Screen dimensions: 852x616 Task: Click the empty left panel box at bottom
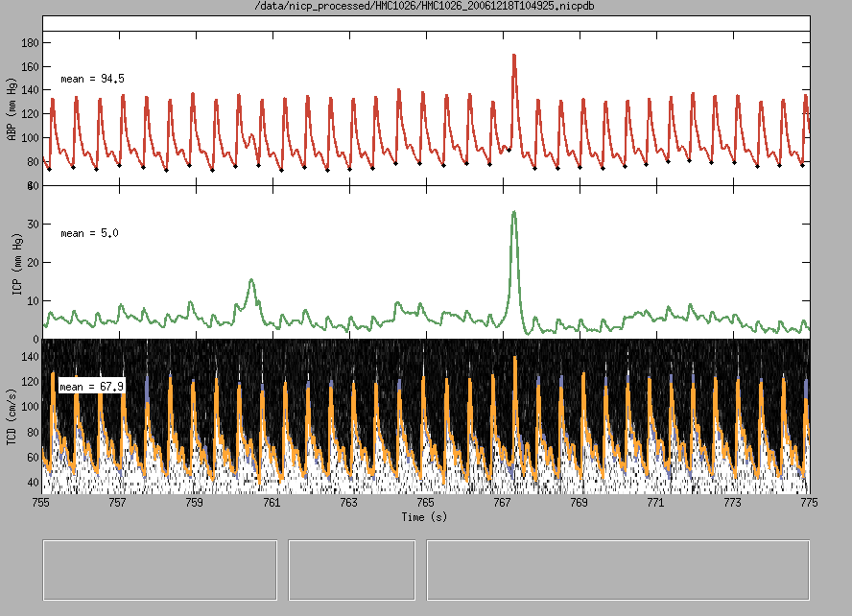pos(159,570)
